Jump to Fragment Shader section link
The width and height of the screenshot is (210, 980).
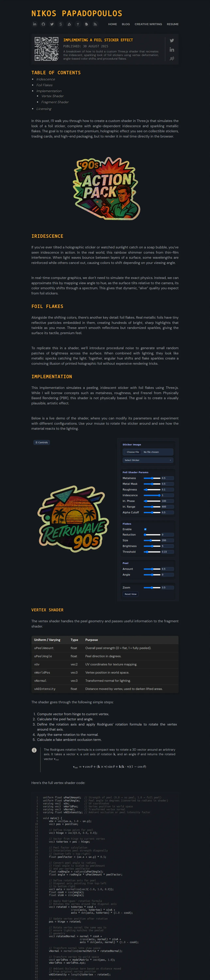(x=55, y=102)
